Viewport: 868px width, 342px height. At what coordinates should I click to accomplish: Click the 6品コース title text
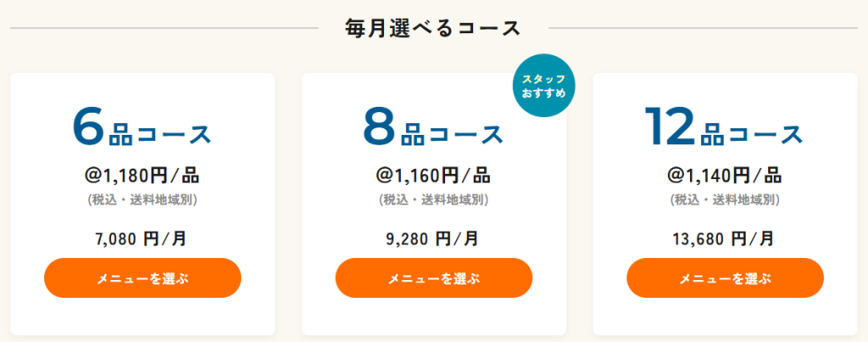click(142, 128)
